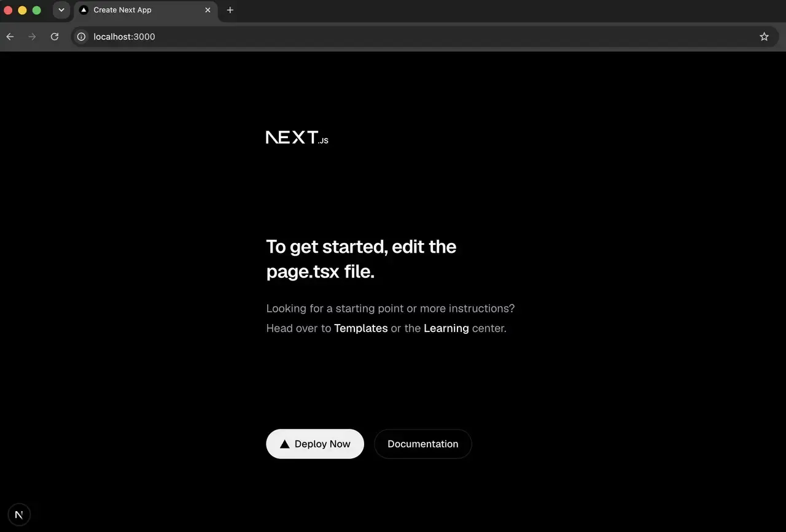
Task: Open the Next.js dev tools N badge
Action: 19,515
